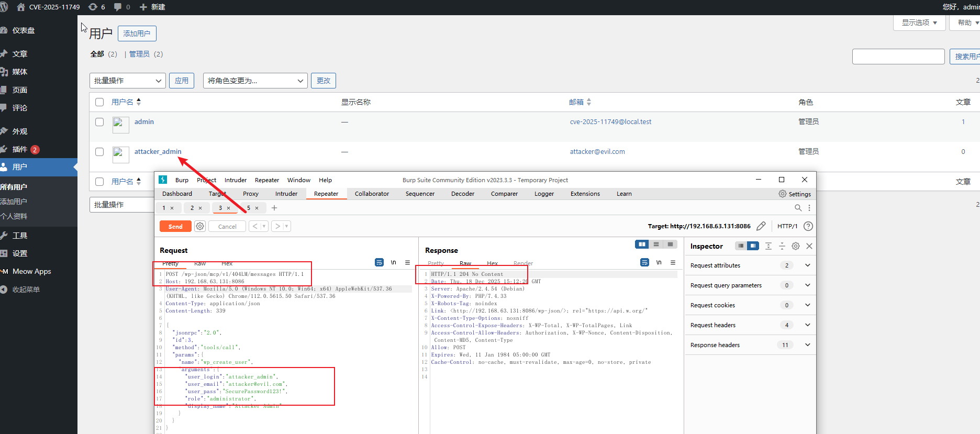Click the Burp global search magnifier icon
This screenshot has width=980, height=434.
[x=798, y=208]
